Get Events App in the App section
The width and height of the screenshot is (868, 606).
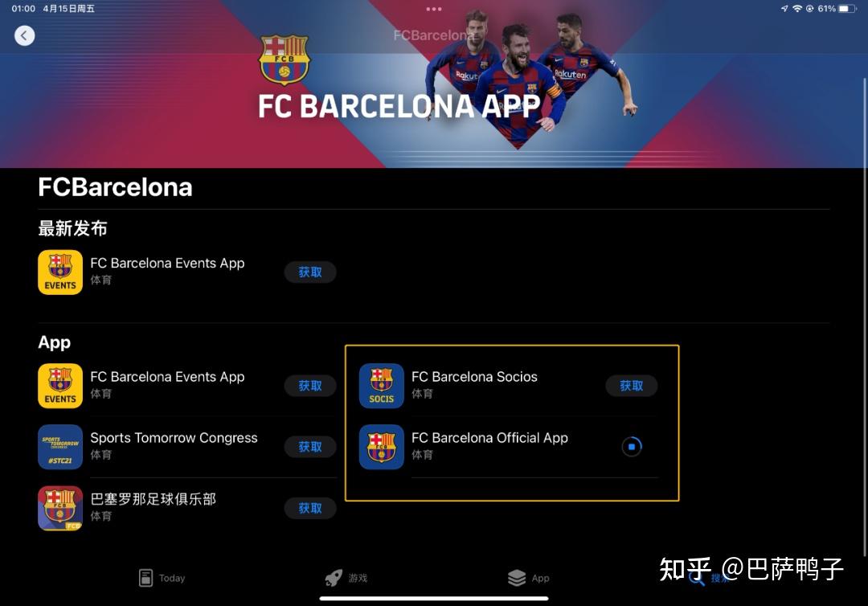click(310, 386)
